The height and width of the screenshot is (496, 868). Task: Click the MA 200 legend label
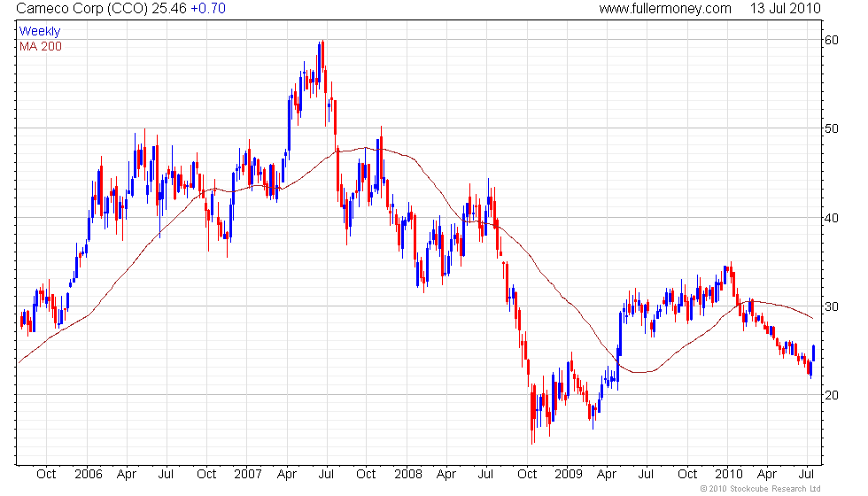[x=41, y=46]
